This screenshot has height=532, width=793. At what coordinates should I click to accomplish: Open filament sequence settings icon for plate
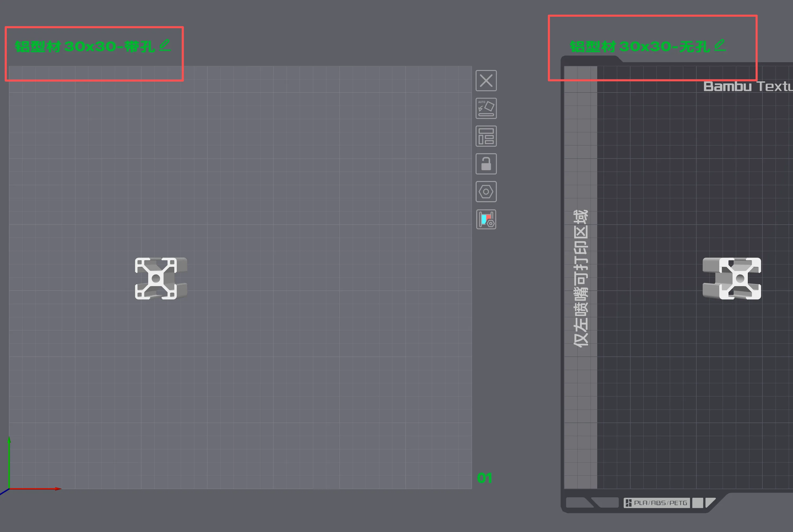[x=486, y=219]
